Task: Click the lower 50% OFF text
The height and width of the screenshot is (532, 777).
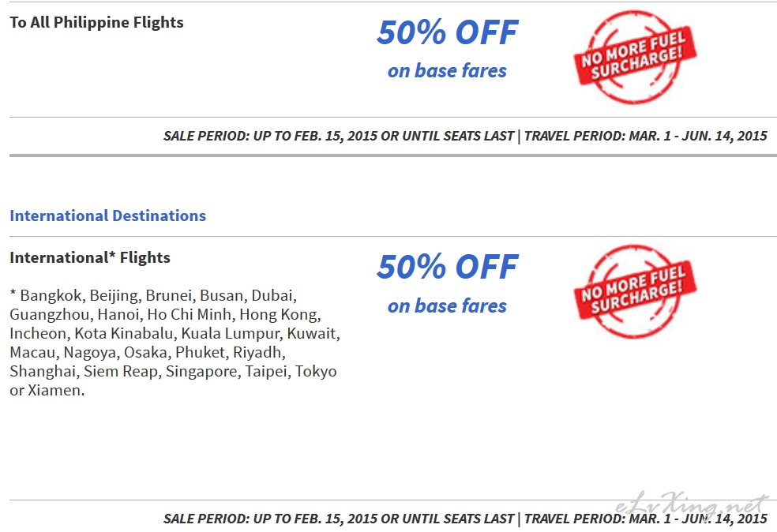Action: coord(448,267)
